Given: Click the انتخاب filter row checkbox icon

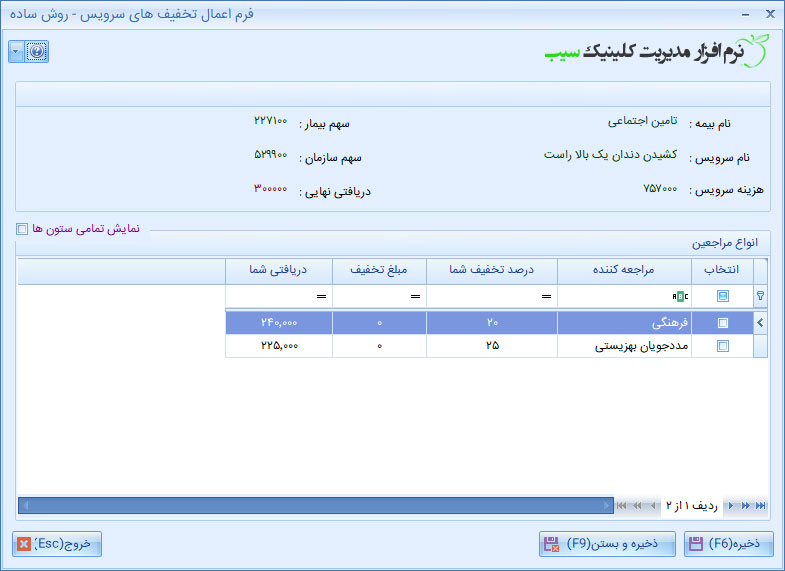Looking at the screenshot, I should point(722,296).
